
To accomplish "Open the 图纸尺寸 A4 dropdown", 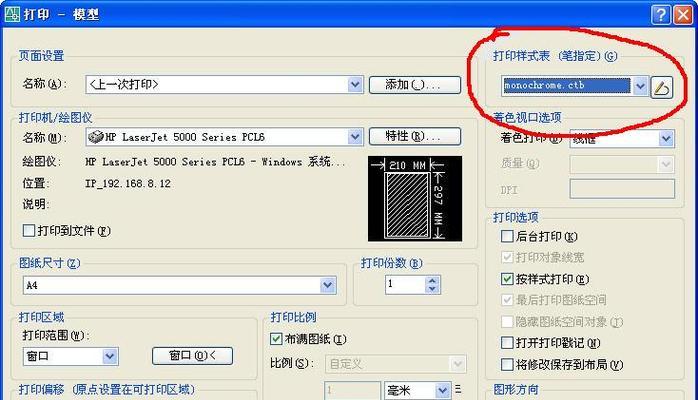I will [x=328, y=285].
